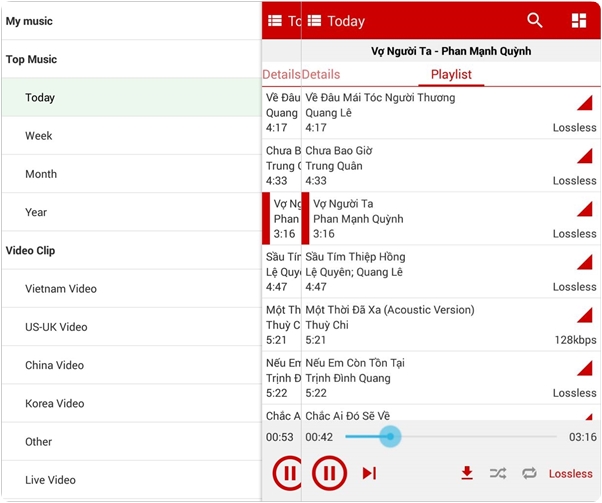Tap the list menu icon beside Today title

coord(314,21)
